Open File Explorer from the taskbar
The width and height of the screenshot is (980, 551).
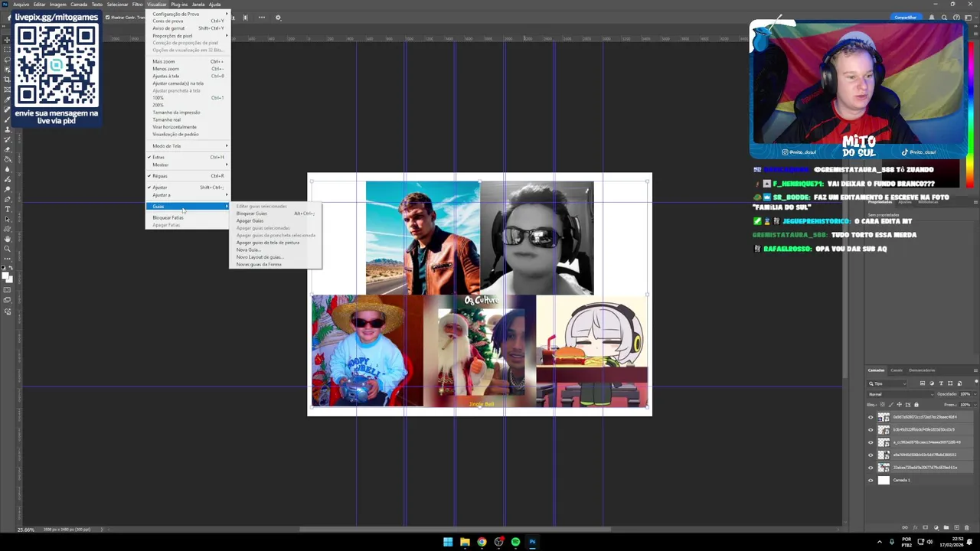(465, 542)
